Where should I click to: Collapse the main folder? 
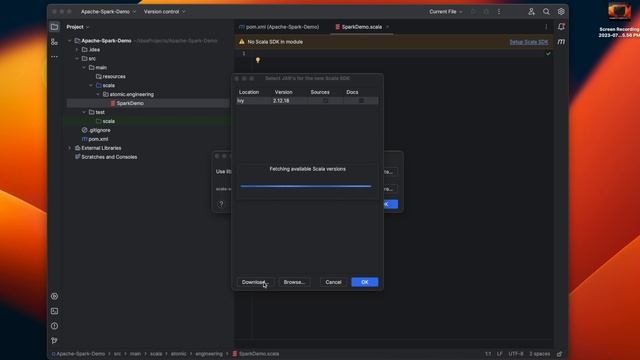click(x=84, y=68)
